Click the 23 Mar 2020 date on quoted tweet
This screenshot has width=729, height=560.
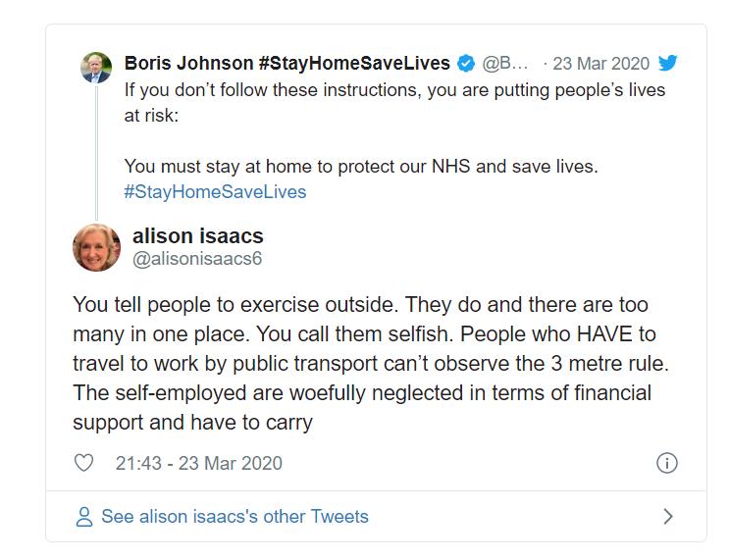pyautogui.click(x=600, y=63)
